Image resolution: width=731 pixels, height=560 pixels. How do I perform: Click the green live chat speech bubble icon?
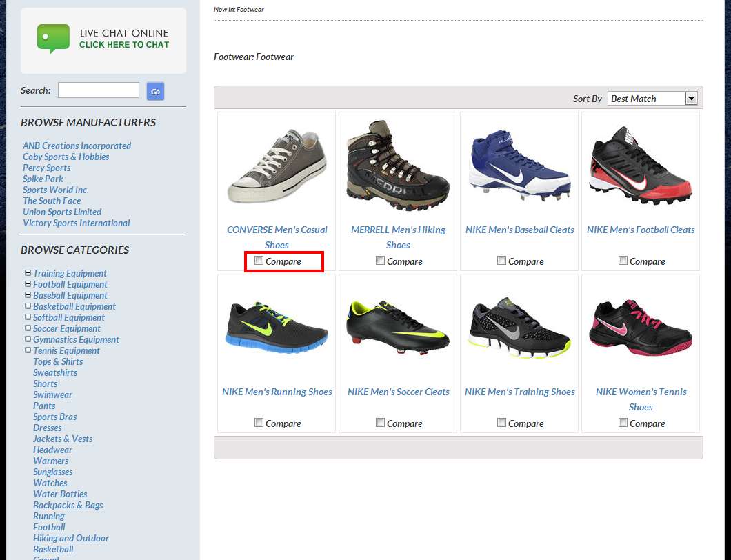coord(53,39)
